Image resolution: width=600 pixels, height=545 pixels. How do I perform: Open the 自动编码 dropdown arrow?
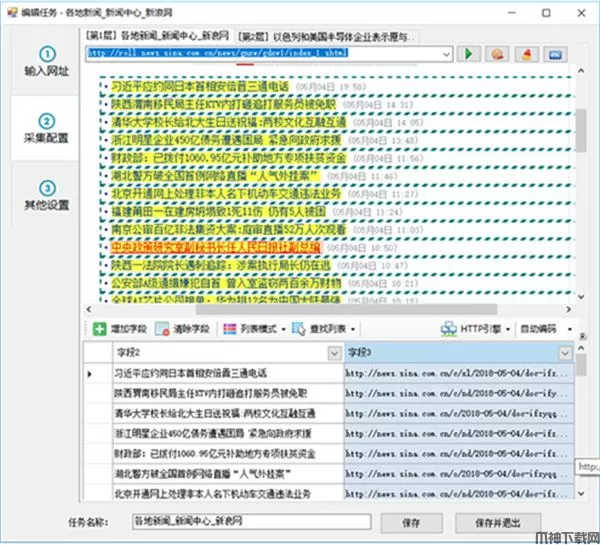[570, 329]
